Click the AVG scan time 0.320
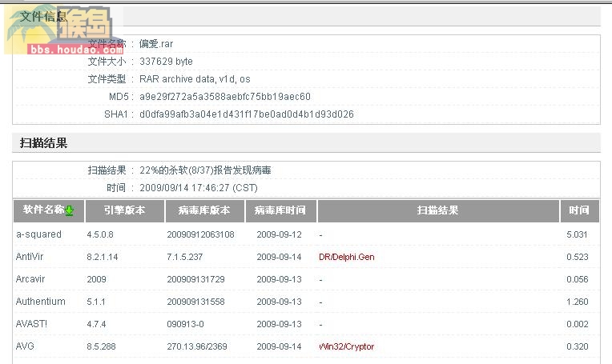 click(578, 346)
